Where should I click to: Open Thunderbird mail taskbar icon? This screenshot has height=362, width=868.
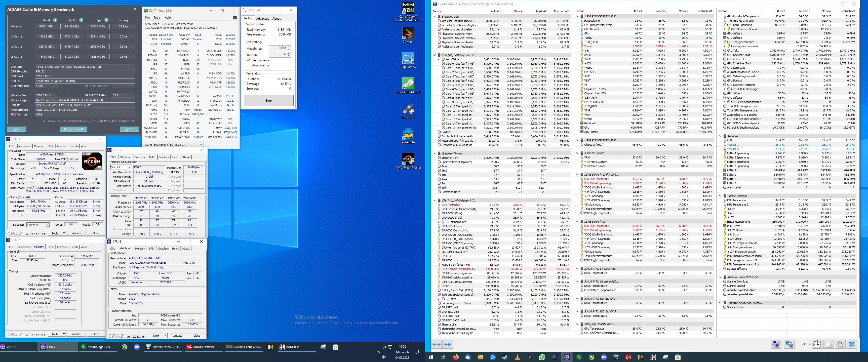(468, 357)
